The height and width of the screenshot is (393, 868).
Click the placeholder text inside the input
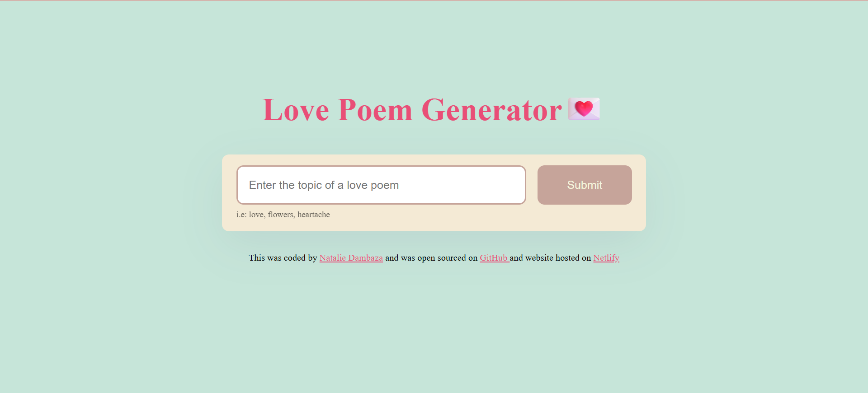pyautogui.click(x=324, y=185)
